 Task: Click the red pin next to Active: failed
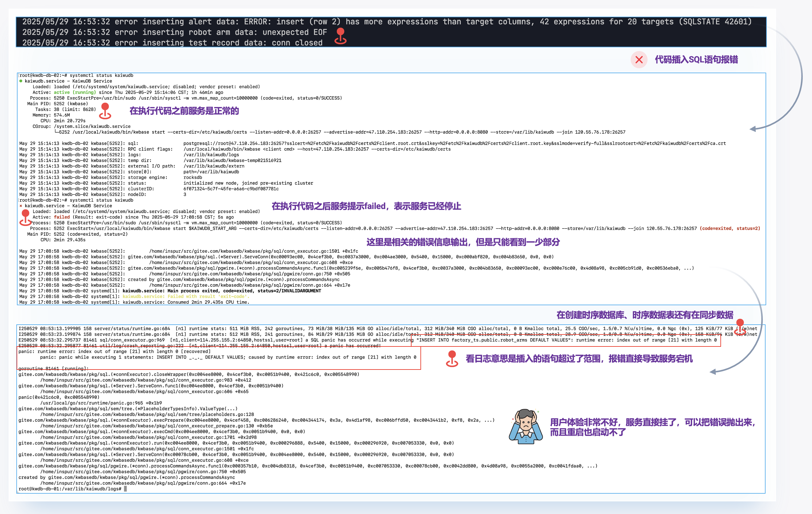25,218
